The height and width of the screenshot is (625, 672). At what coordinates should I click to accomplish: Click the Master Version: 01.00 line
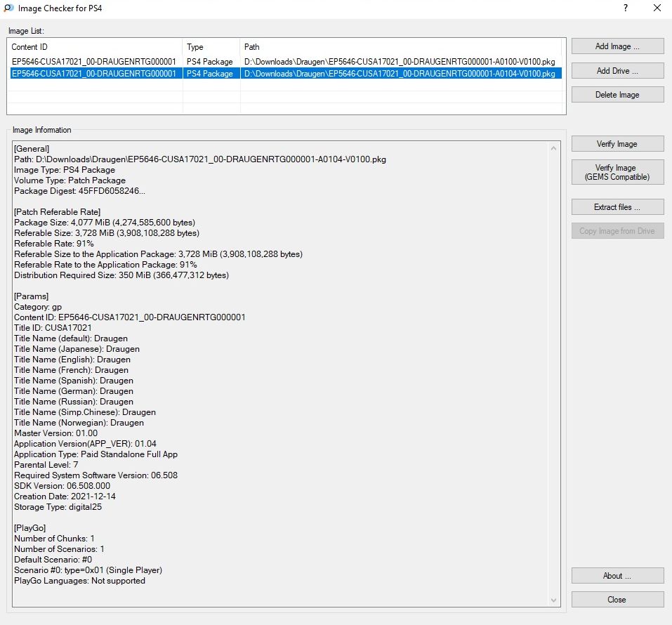[55, 433]
